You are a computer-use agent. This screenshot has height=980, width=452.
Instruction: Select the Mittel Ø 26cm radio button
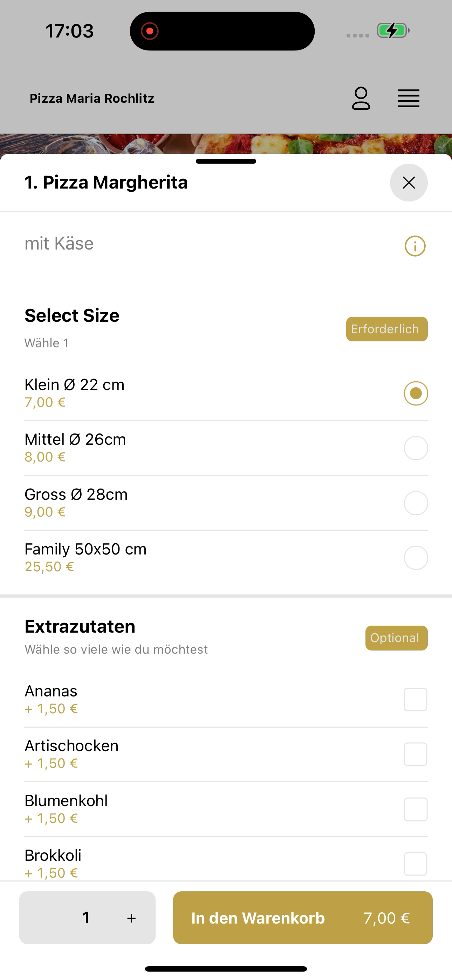coord(416,448)
